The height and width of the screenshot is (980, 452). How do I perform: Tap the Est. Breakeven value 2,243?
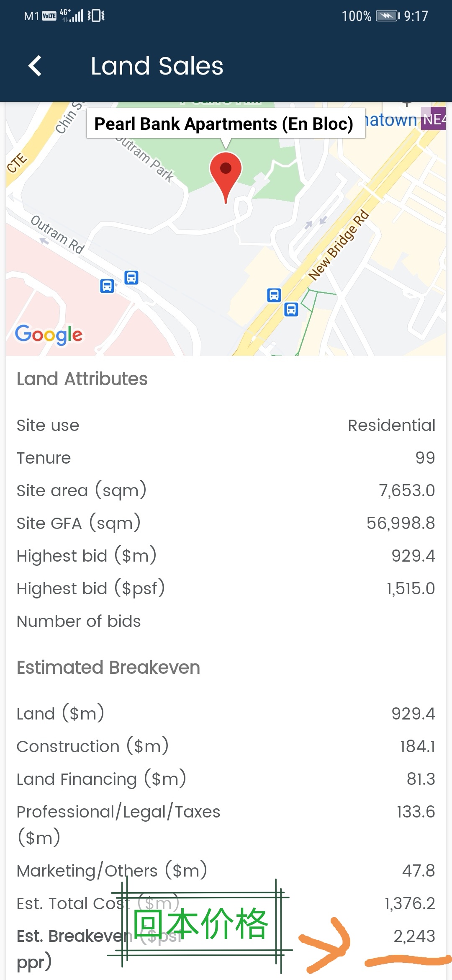pyautogui.click(x=414, y=936)
